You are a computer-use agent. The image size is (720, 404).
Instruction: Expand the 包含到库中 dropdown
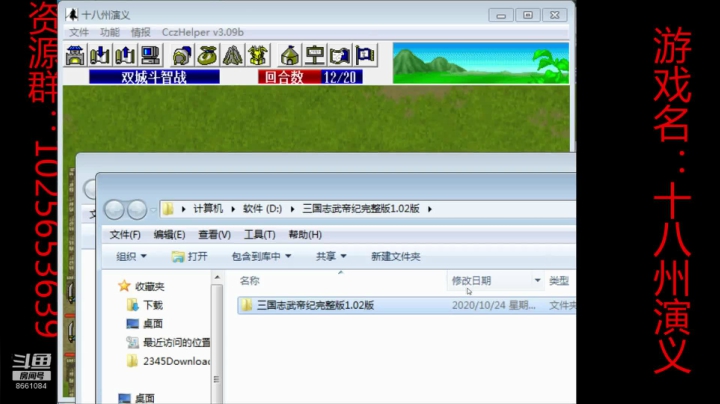pyautogui.click(x=261, y=256)
